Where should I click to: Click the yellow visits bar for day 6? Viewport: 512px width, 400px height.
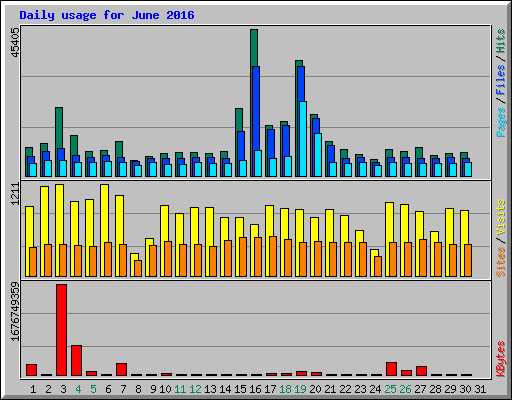click(104, 213)
